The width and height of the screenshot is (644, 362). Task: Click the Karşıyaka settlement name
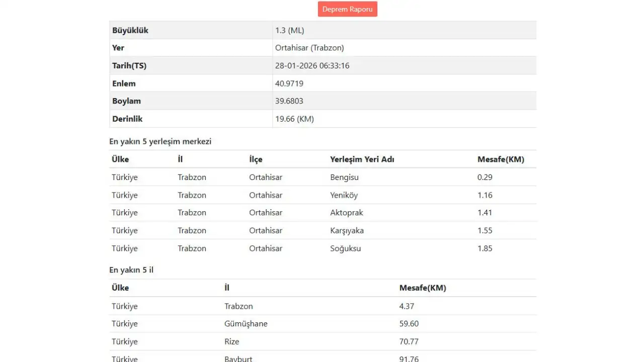347,231
